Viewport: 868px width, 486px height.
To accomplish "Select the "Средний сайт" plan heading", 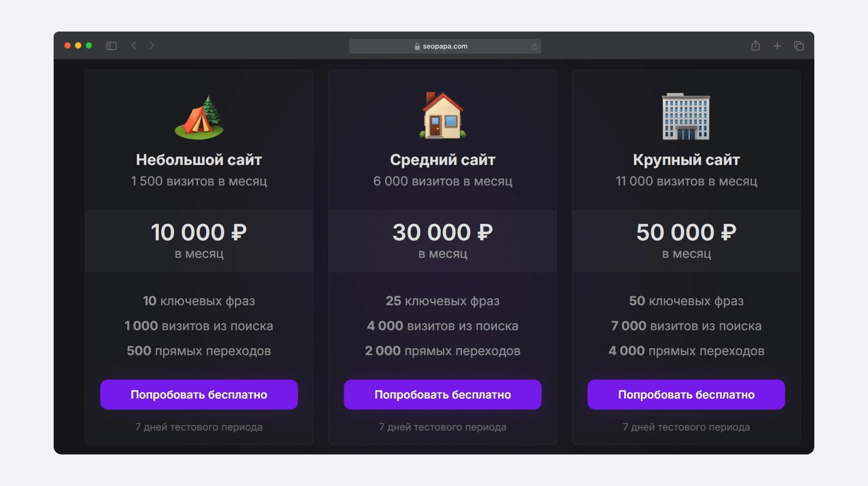I will tap(443, 160).
